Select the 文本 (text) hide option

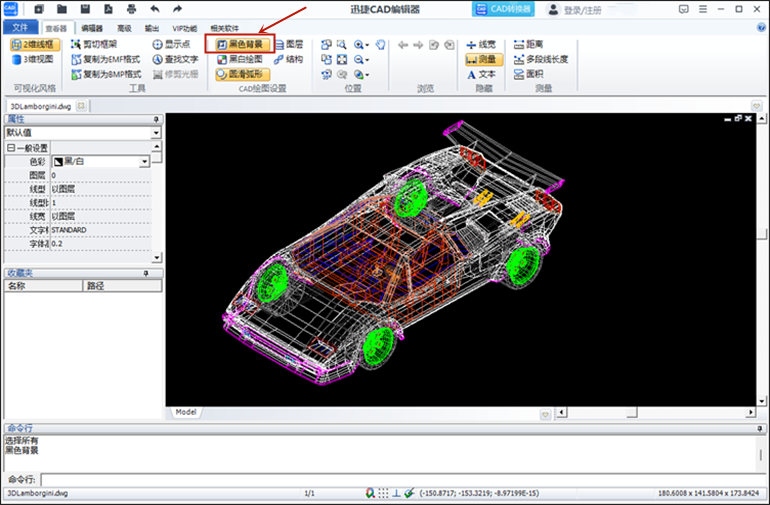pyautogui.click(x=480, y=74)
